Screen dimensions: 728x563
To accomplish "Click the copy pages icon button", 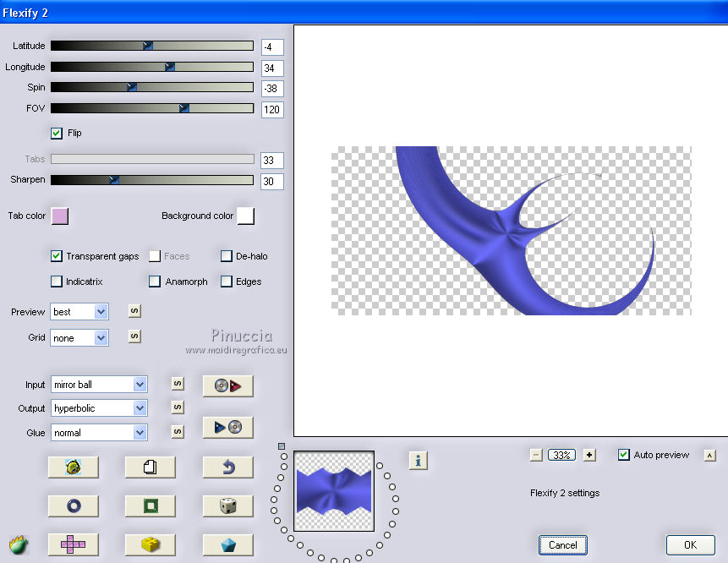I will [151, 467].
